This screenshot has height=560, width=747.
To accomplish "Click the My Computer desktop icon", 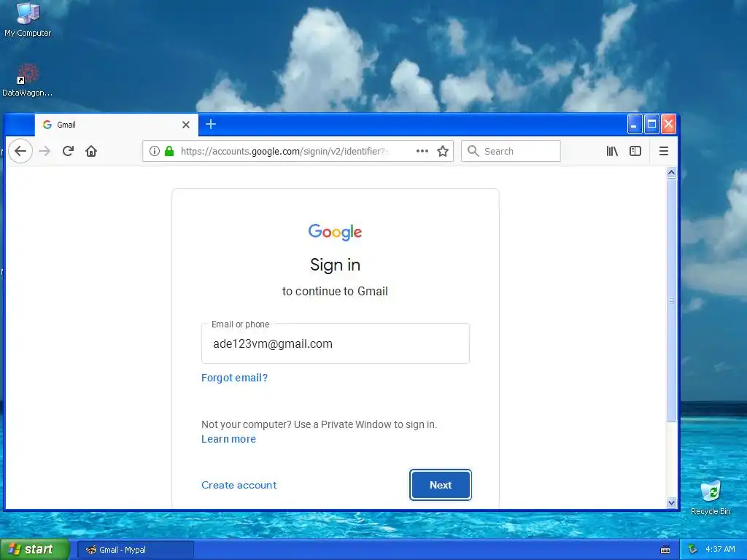I will pos(28,20).
